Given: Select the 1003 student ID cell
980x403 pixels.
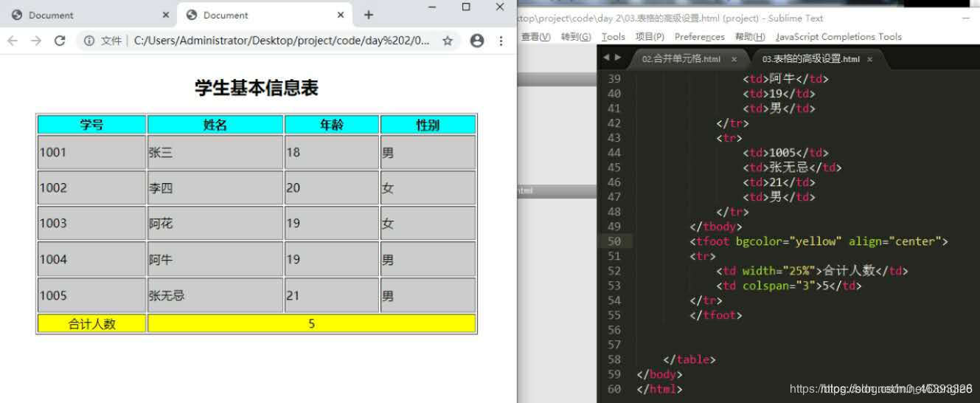Looking at the screenshot, I should (91, 223).
